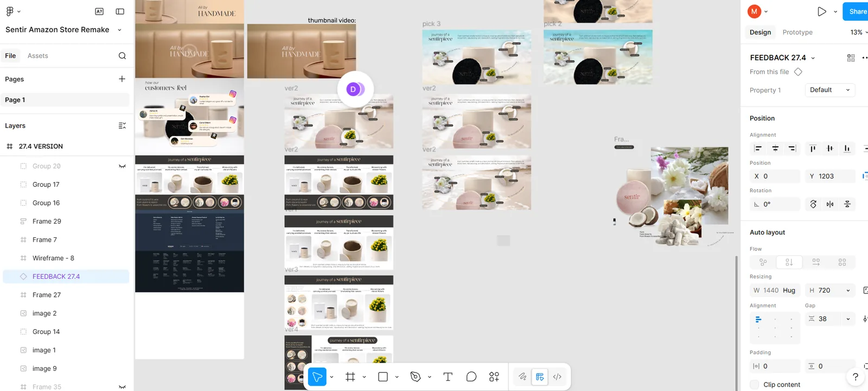Show hidden layer Group 20
The image size is (868, 391).
[x=122, y=166]
